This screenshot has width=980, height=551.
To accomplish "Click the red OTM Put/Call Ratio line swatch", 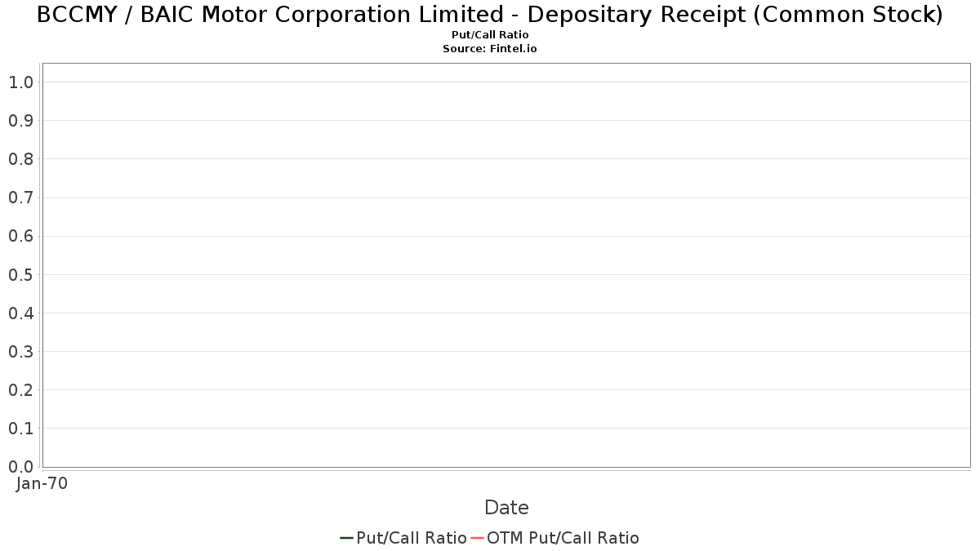I will pos(477,538).
